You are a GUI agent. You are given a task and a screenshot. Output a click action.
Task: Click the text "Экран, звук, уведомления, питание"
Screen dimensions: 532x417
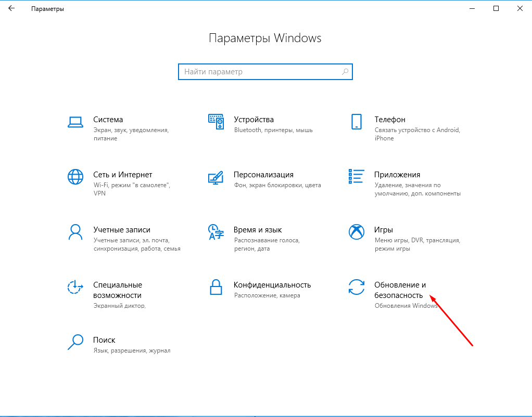pyautogui.click(x=131, y=134)
